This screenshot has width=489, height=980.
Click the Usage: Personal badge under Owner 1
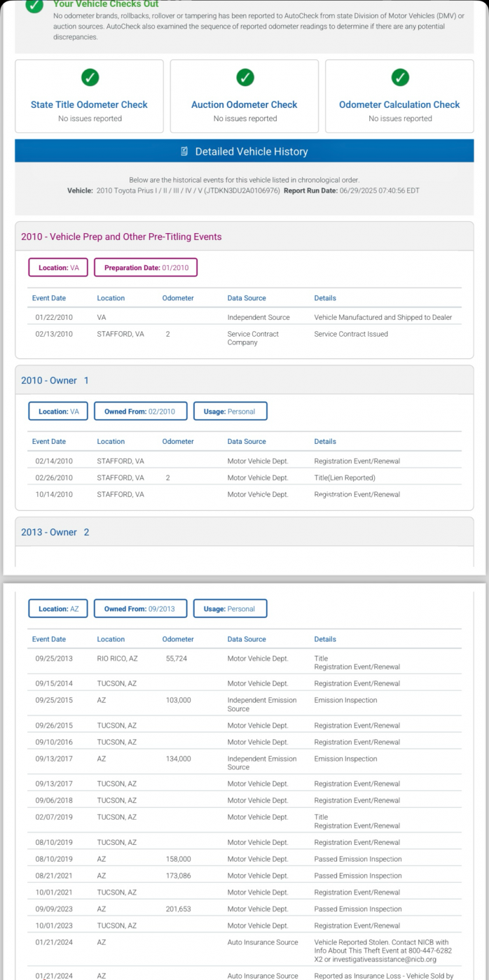[230, 412]
